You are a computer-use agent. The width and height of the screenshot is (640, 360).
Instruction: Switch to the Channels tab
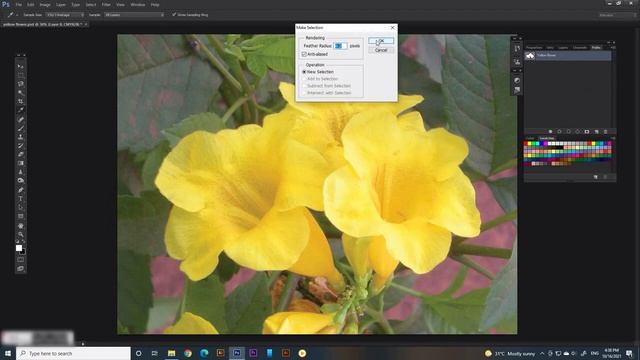click(580, 47)
